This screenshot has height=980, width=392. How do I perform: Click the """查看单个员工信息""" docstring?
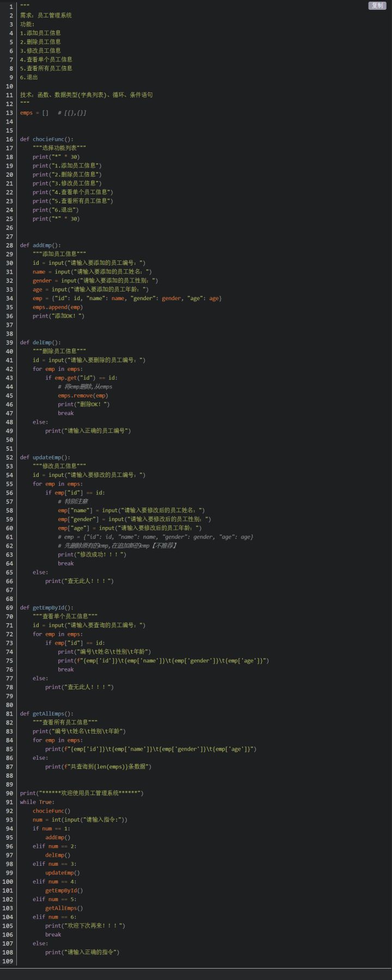click(65, 616)
